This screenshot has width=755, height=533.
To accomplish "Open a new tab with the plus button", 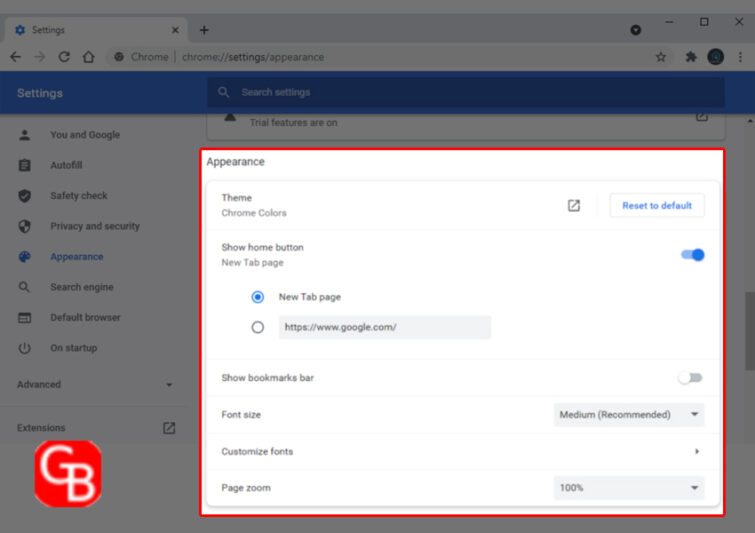I will click(204, 30).
